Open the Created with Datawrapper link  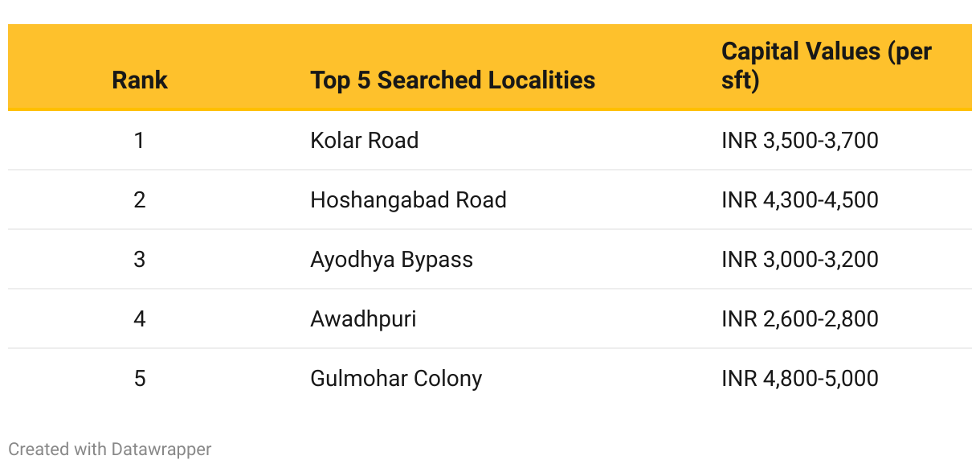[x=110, y=449]
